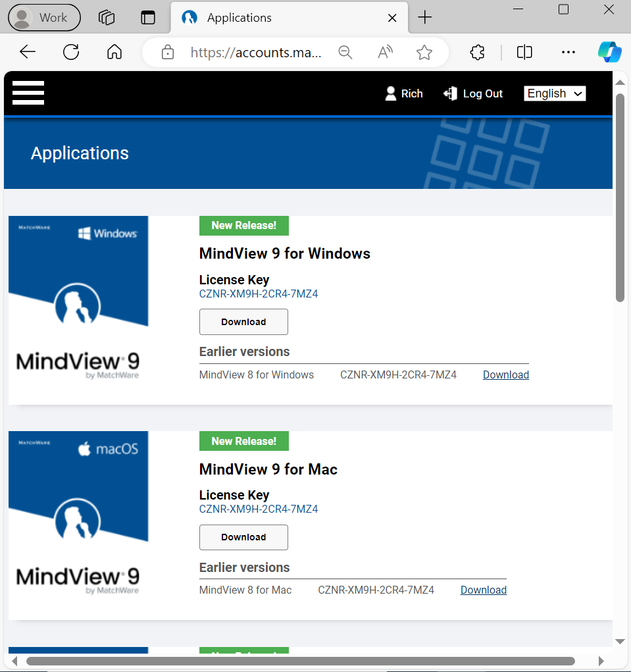The height and width of the screenshot is (672, 631).
Task: Open Copilot from the toolbar
Action: [x=609, y=51]
